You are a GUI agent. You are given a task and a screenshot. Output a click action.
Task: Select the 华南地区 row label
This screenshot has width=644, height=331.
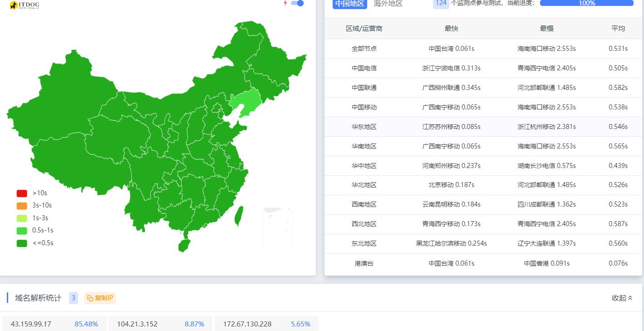pyautogui.click(x=364, y=146)
